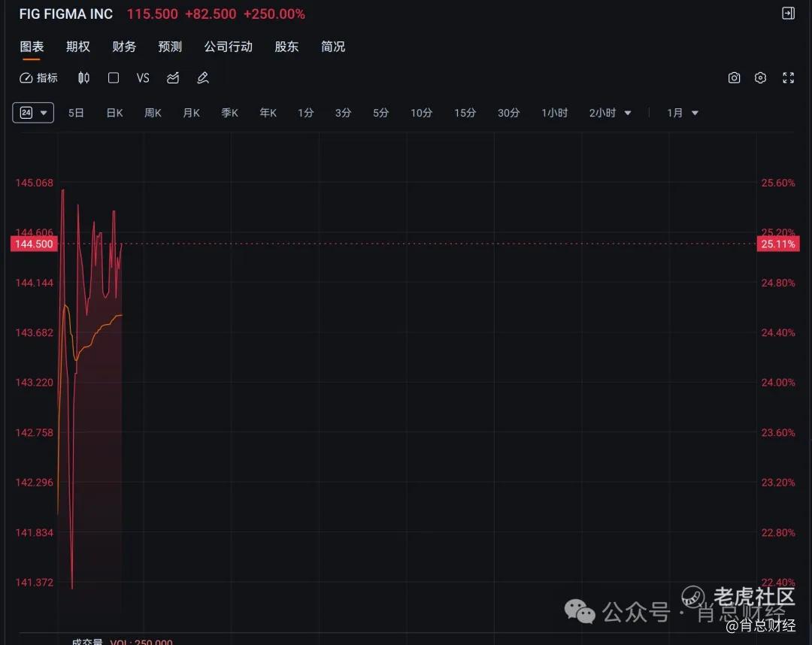Viewport: 812px width, 645px height.
Task: Select the 季K quarterly timeframe
Action: coord(229,113)
